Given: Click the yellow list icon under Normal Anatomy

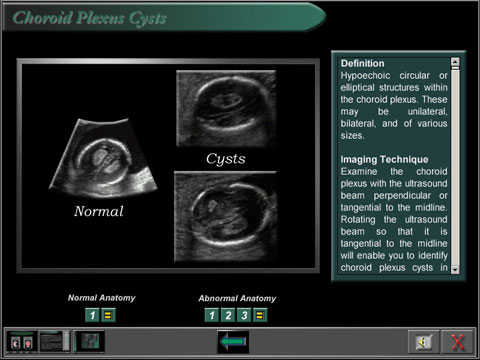Looking at the screenshot, I should pyautogui.click(x=108, y=315).
